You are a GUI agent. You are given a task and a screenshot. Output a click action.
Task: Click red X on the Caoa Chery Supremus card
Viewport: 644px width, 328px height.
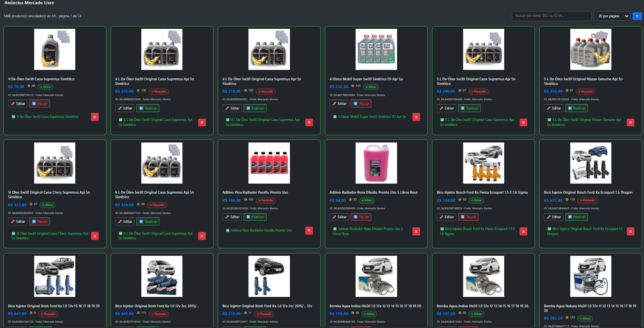pyautogui.click(x=95, y=236)
